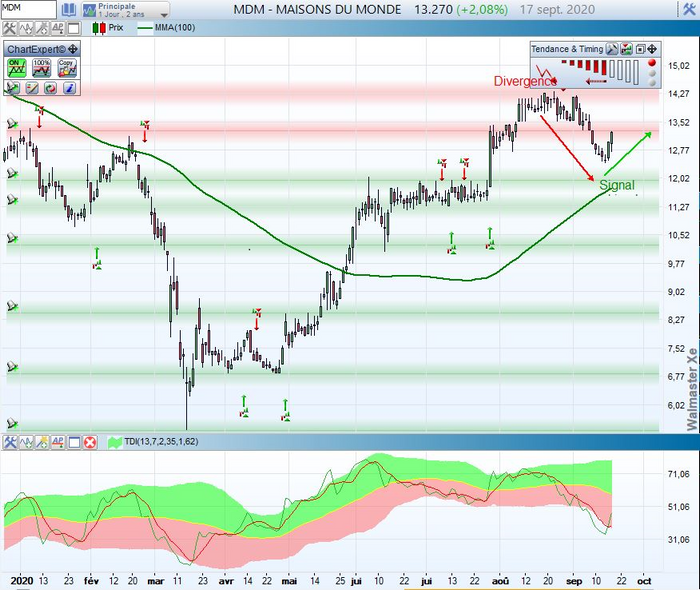This screenshot has width=700, height=590.
Task: Click the 71,06 TDI axis value
Action: (679, 474)
